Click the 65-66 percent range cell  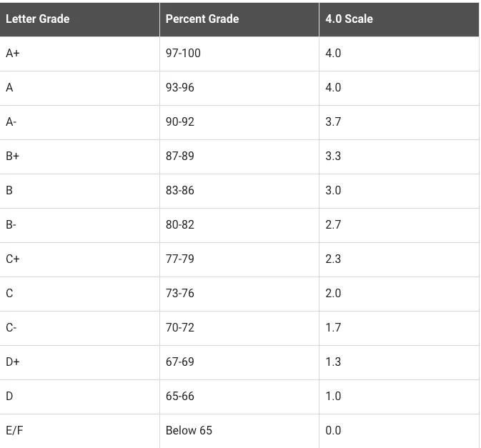click(180, 397)
